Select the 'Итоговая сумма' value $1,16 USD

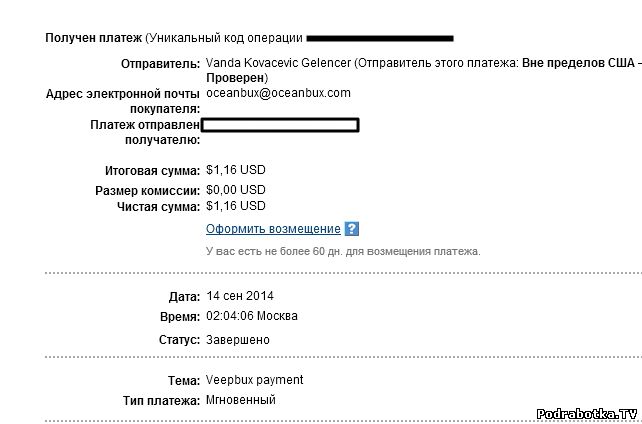point(236,170)
